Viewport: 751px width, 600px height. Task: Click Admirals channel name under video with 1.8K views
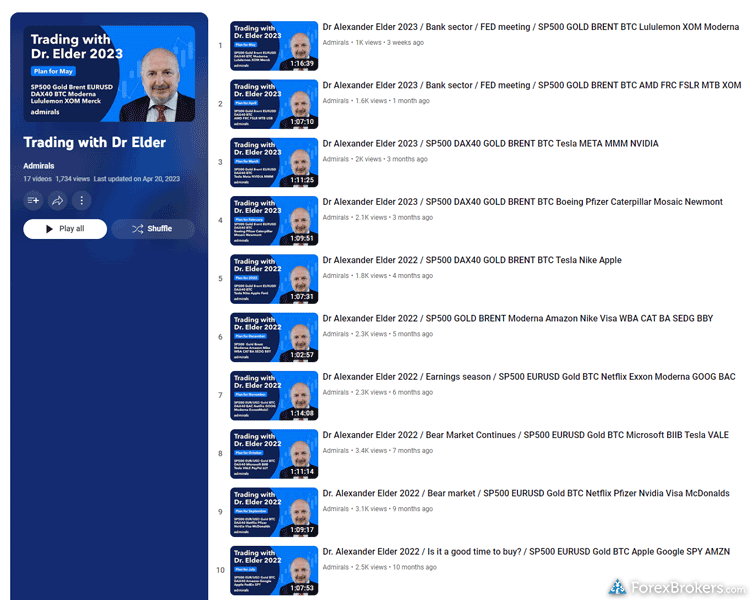(335, 276)
